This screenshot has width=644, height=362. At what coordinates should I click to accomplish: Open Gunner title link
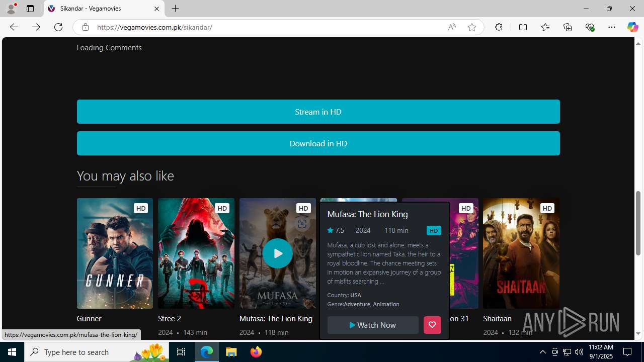pyautogui.click(x=89, y=318)
